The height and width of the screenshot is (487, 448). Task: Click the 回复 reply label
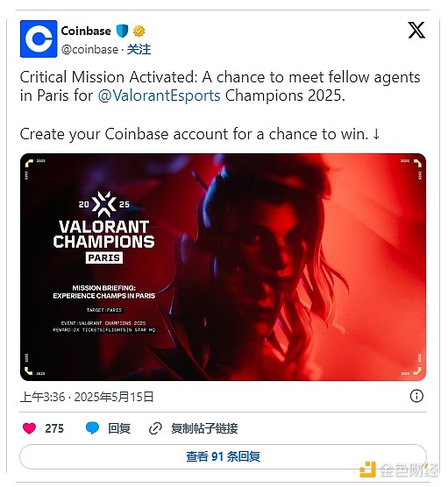(119, 428)
